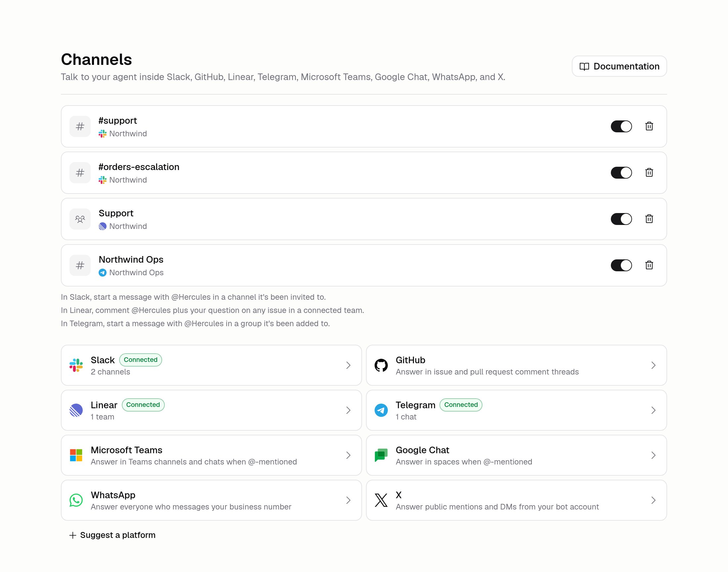Screen dimensions: 728x572
Task: Click the WhatsApp card title
Action: coord(113,495)
